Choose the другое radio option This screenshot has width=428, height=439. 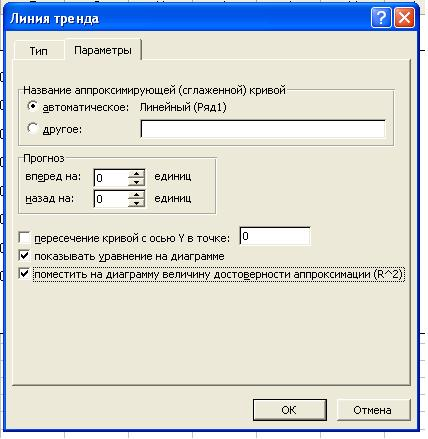click(32, 128)
